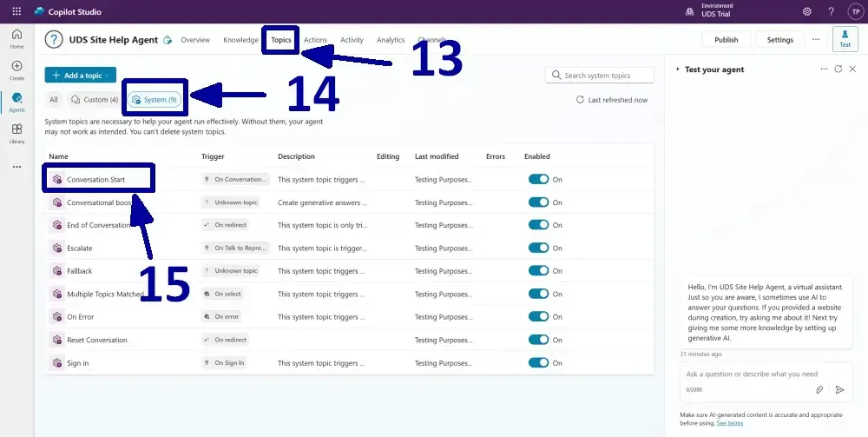Toggle Reset Conversation enabled switch
The image size is (868, 437).
point(538,340)
